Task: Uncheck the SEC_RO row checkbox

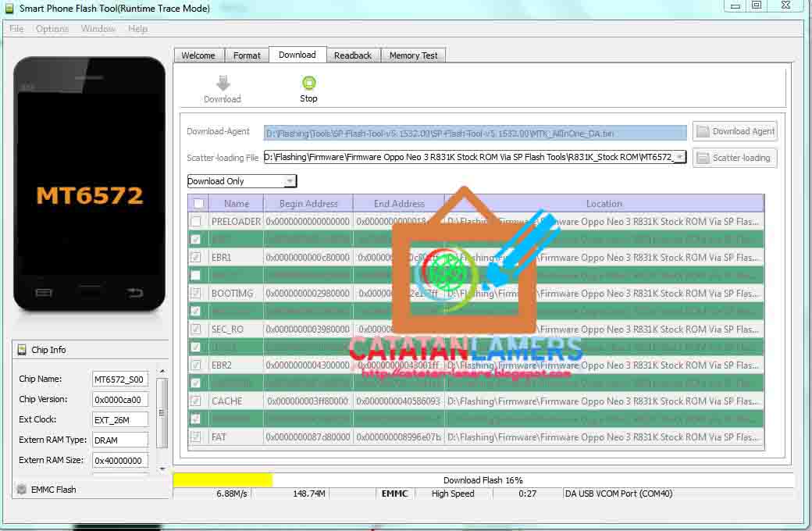Action: pyautogui.click(x=196, y=329)
